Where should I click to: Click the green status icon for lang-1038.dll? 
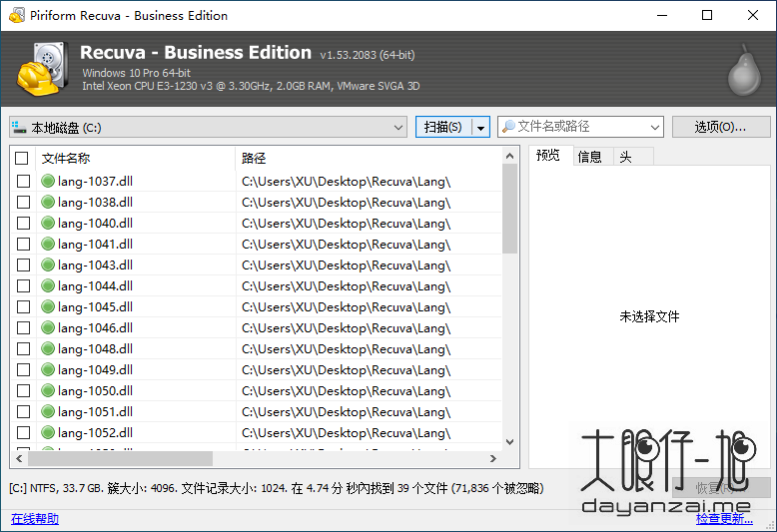click(x=48, y=202)
